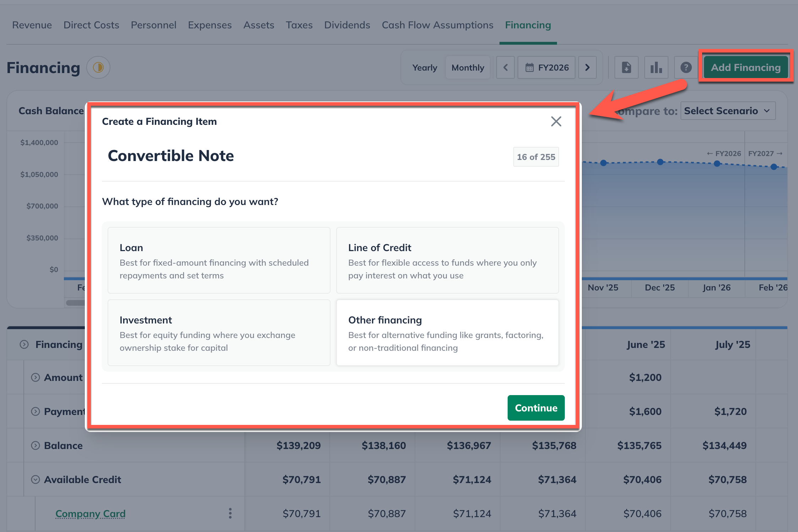
Task: Click the half-circle progress icon beside Financing
Action: coord(98,67)
